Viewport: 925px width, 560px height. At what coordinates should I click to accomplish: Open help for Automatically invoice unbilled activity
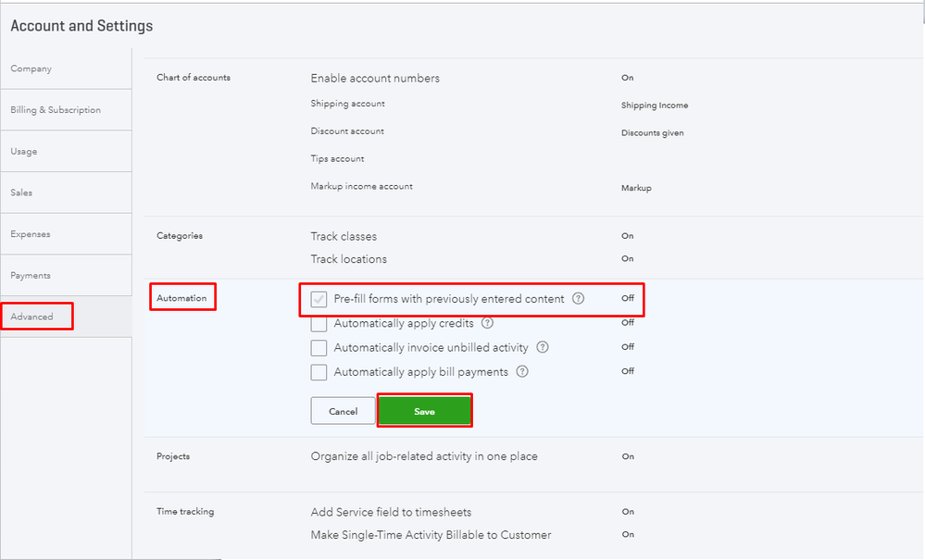tap(543, 347)
